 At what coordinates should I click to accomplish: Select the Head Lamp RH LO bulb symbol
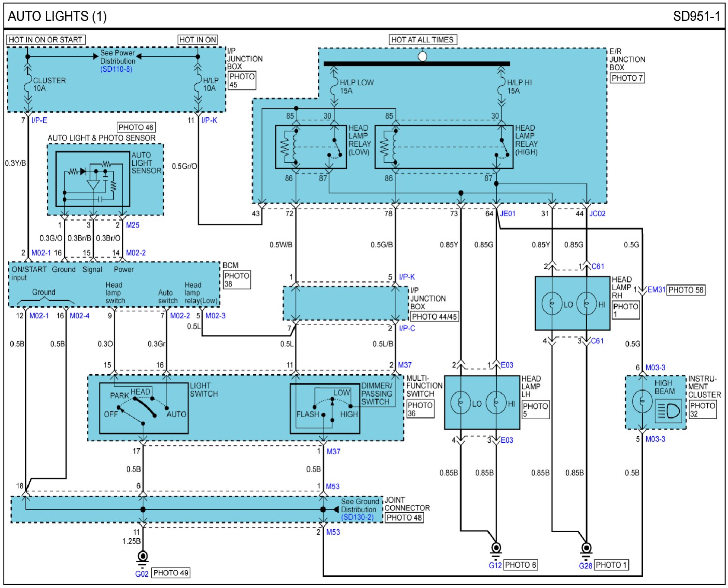(x=552, y=304)
